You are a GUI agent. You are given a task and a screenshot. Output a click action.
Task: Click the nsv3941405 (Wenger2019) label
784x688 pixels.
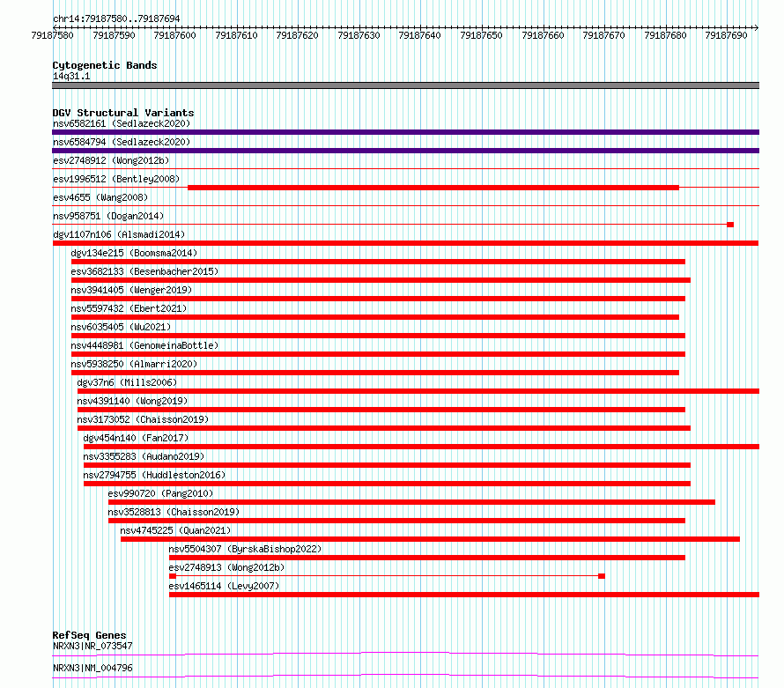131,290
